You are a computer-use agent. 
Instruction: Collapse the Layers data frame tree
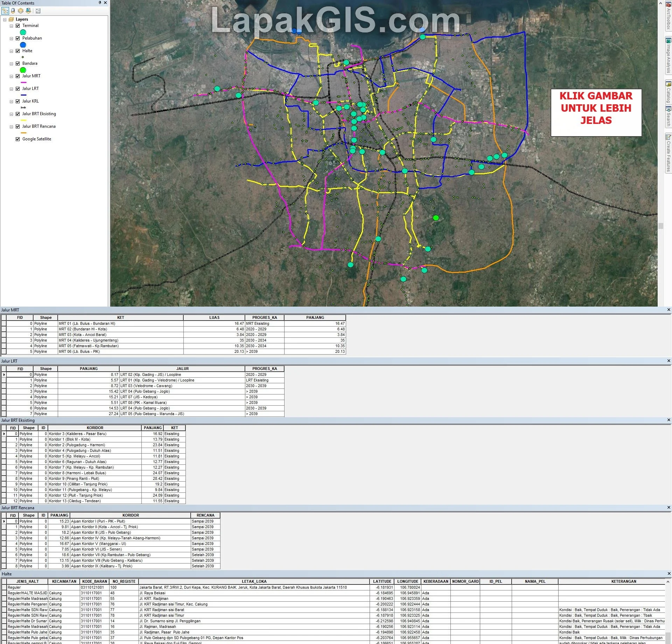tap(5, 20)
